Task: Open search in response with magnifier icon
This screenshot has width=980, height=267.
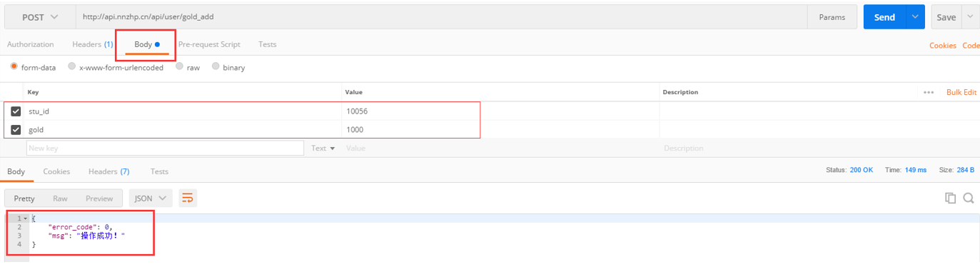Action: pos(969,198)
